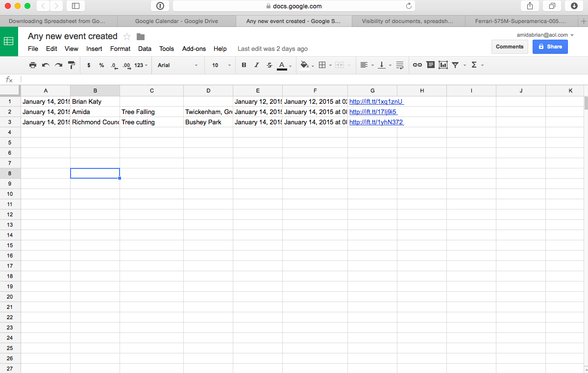Select the Paint format tool
This screenshot has height=373, width=588.
(72, 65)
